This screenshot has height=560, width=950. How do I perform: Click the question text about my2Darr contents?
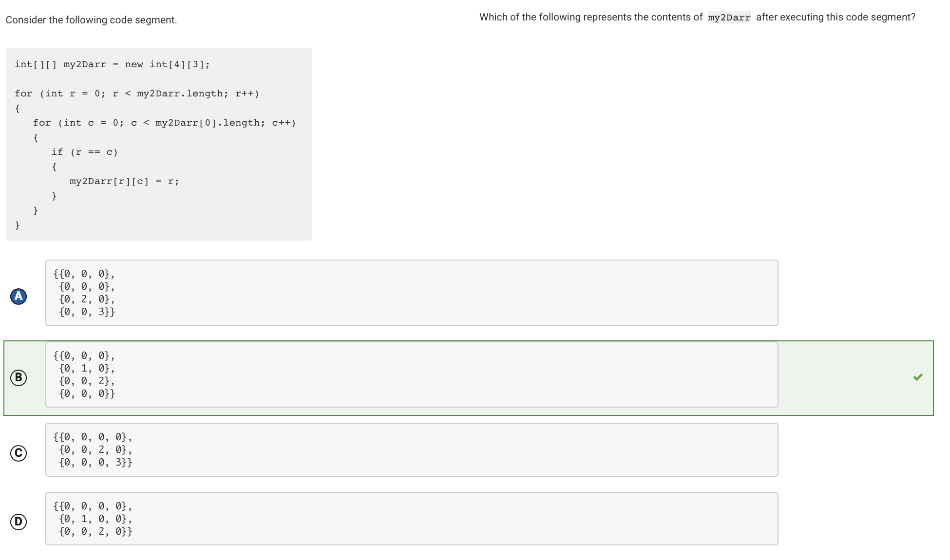pos(697,17)
